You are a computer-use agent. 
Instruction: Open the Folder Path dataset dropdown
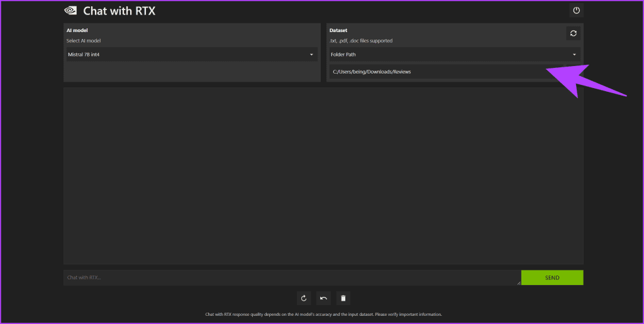pos(455,54)
